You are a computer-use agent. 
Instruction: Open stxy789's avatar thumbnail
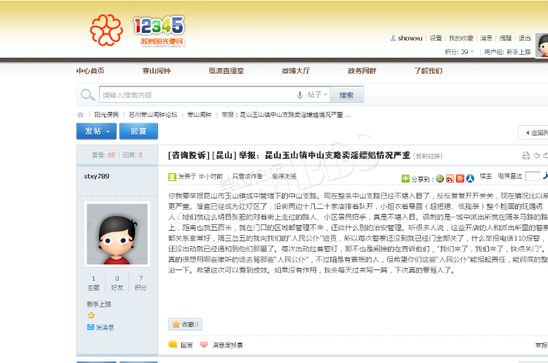point(117,234)
